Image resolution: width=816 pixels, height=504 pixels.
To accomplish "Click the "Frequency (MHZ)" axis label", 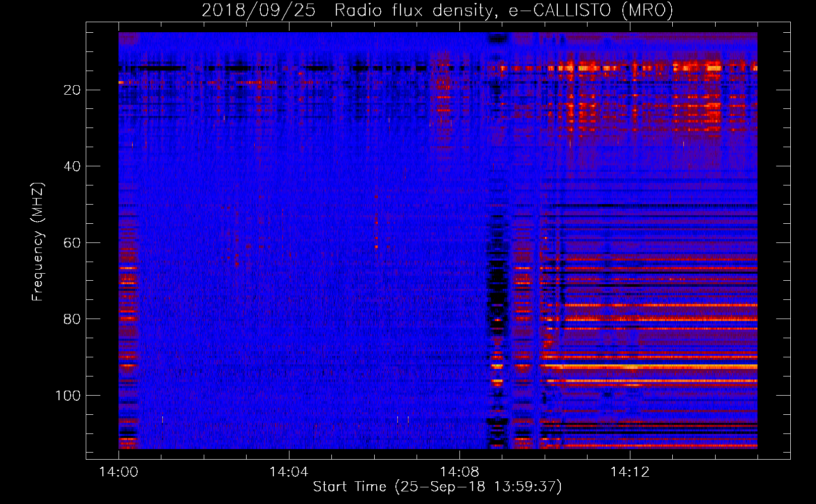I will click(38, 241).
